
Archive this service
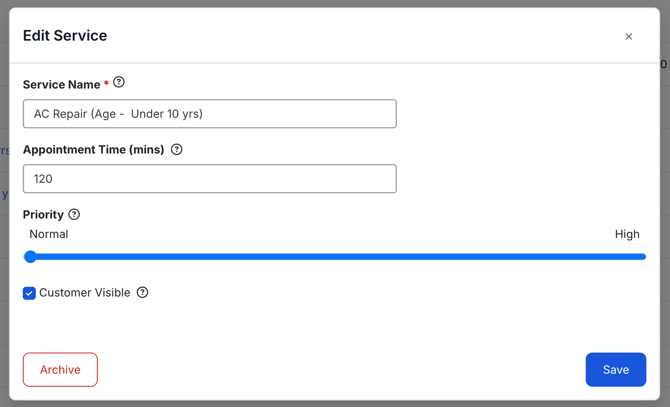(x=60, y=369)
